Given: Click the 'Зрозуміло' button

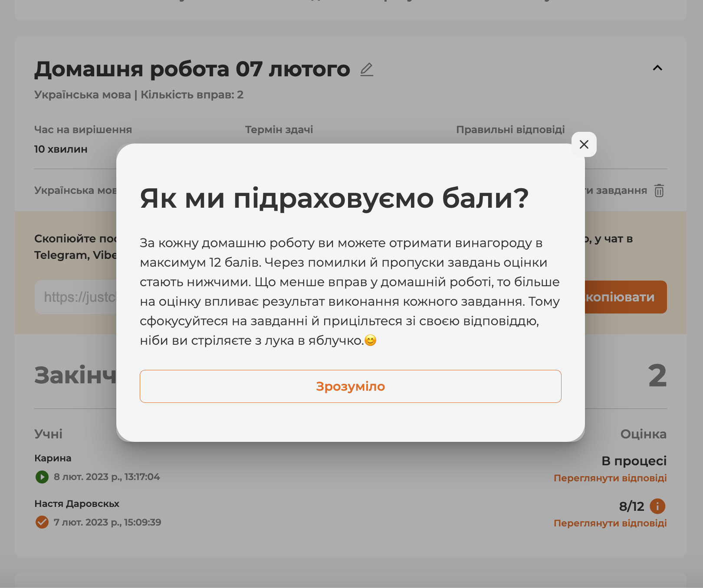Looking at the screenshot, I should click(350, 386).
